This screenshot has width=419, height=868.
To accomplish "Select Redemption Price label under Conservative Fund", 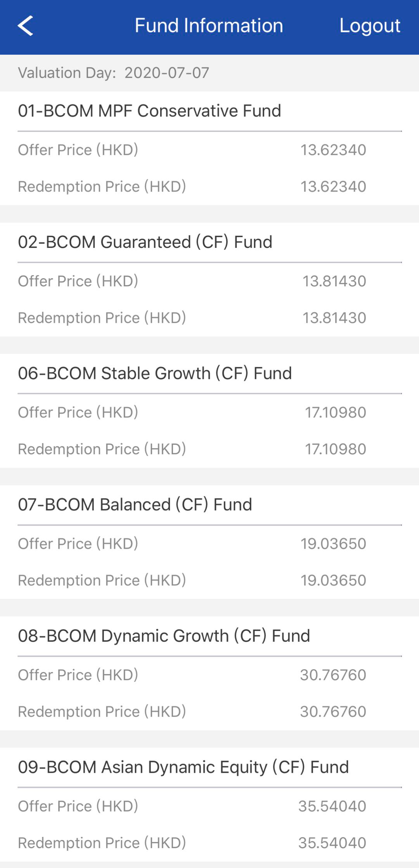I will pyautogui.click(x=102, y=187).
